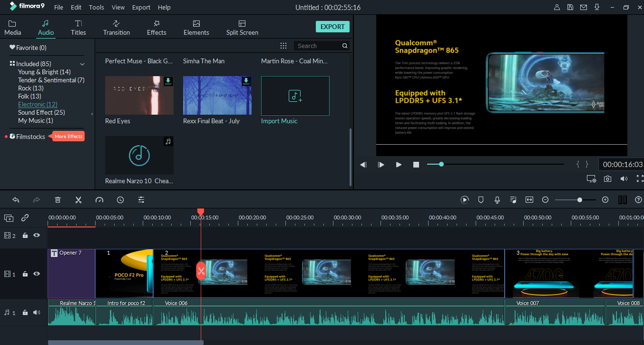
Task: Click the search magnifier icon
Action: point(345,46)
